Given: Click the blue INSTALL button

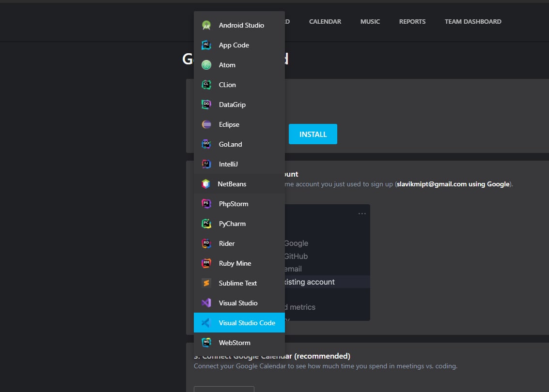Looking at the screenshot, I should tap(313, 134).
